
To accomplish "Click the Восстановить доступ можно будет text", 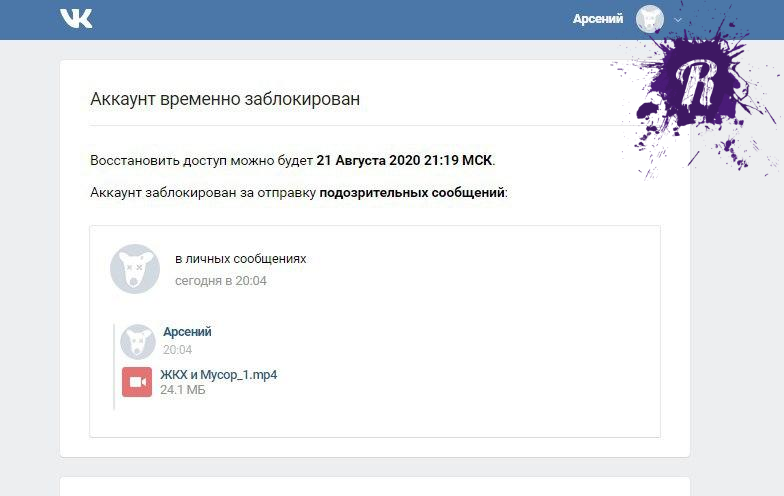I will [x=202, y=160].
